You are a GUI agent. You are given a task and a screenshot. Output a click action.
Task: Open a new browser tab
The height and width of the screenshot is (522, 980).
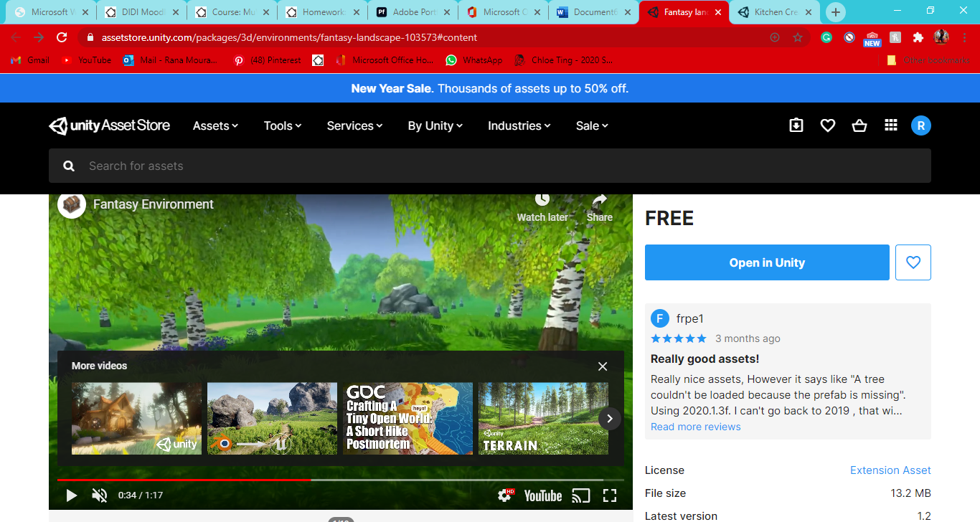pyautogui.click(x=835, y=12)
